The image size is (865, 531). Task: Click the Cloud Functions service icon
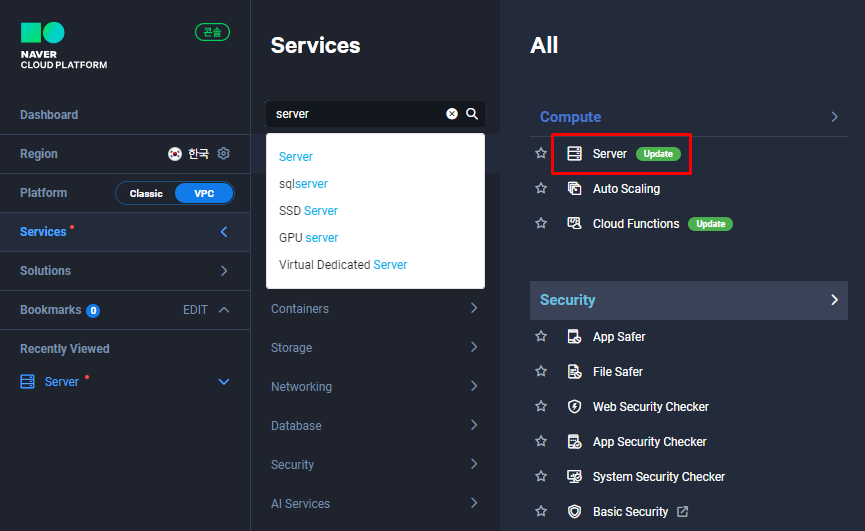pos(574,223)
